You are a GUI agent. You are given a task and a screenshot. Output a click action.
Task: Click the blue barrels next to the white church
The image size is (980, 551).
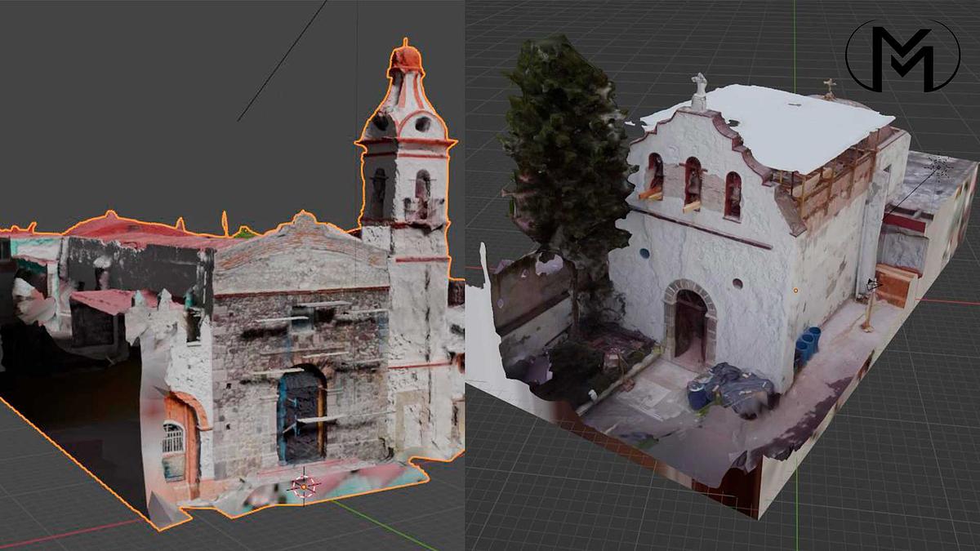(x=808, y=345)
